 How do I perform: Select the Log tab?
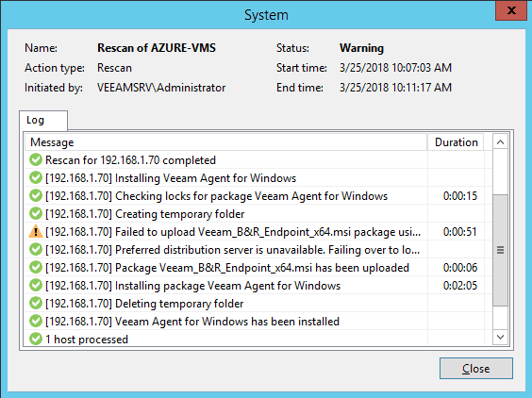(43, 120)
